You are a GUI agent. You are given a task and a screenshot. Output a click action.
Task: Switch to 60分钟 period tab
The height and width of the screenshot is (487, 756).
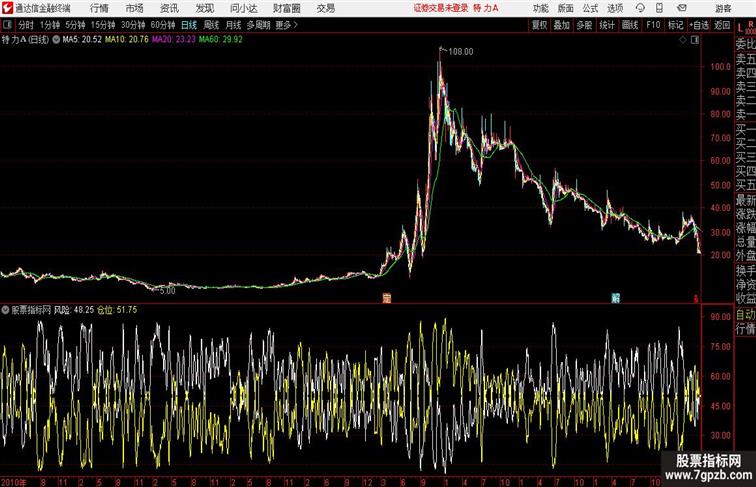click(x=163, y=25)
